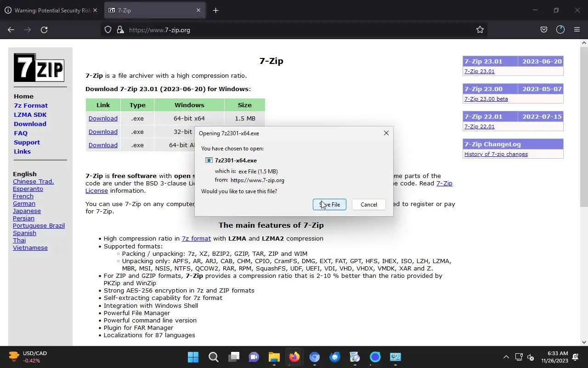Click the page vertical scrollbar thumb
Screen dimensions: 588x368
(584, 126)
